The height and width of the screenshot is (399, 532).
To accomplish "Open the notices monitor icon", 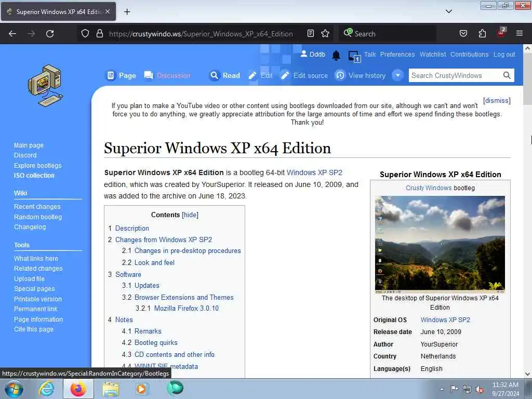I will (x=354, y=56).
